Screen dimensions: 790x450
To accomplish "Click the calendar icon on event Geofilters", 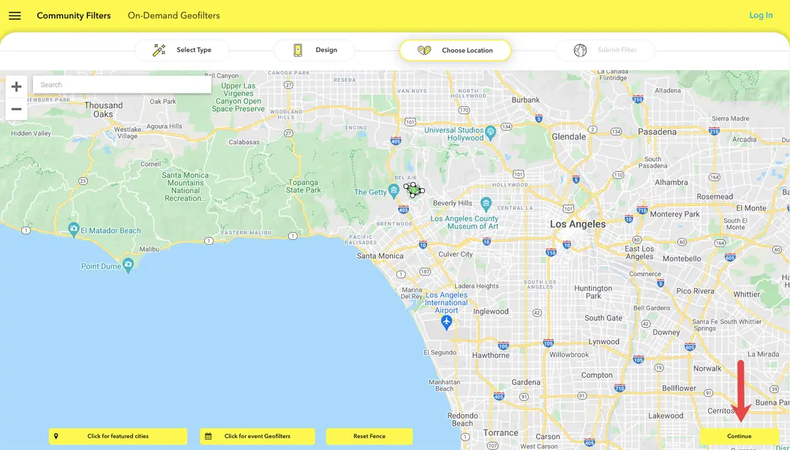I will 208,436.
